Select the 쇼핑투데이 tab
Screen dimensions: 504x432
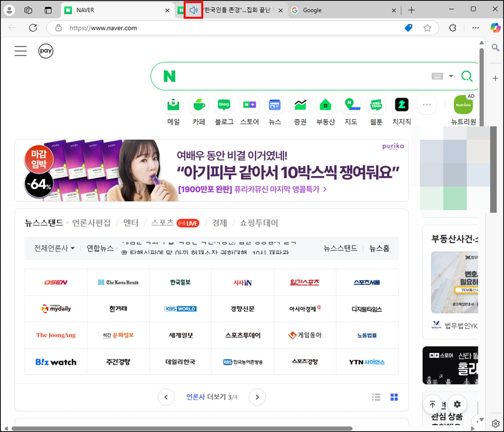coord(259,223)
